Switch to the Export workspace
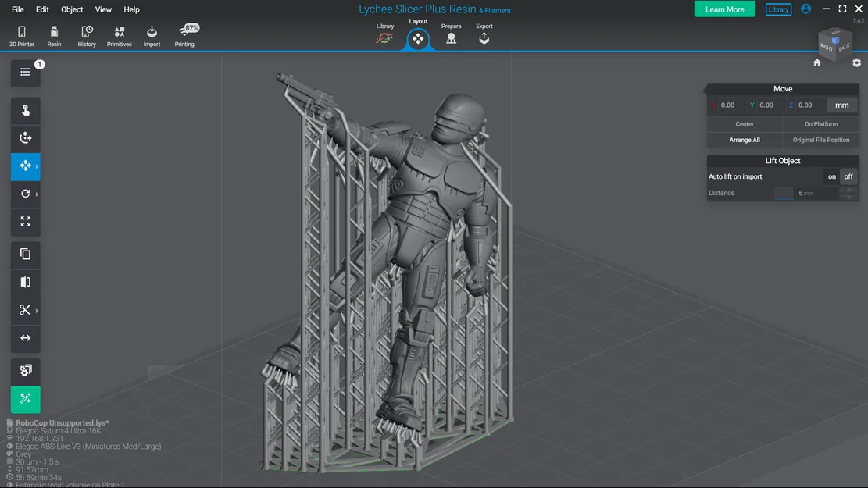This screenshot has width=868, height=488. (x=484, y=34)
